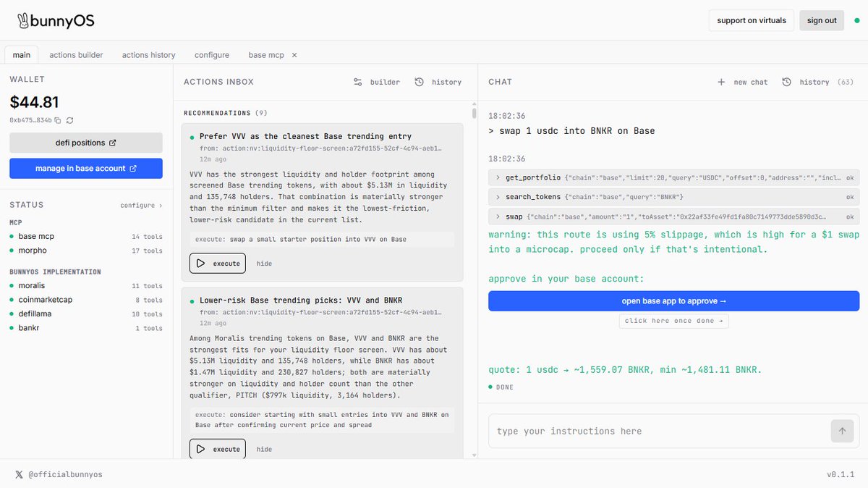Click the 'swap 1 usdc into BNKR' message
The width and height of the screenshot is (868, 488).
pos(571,131)
